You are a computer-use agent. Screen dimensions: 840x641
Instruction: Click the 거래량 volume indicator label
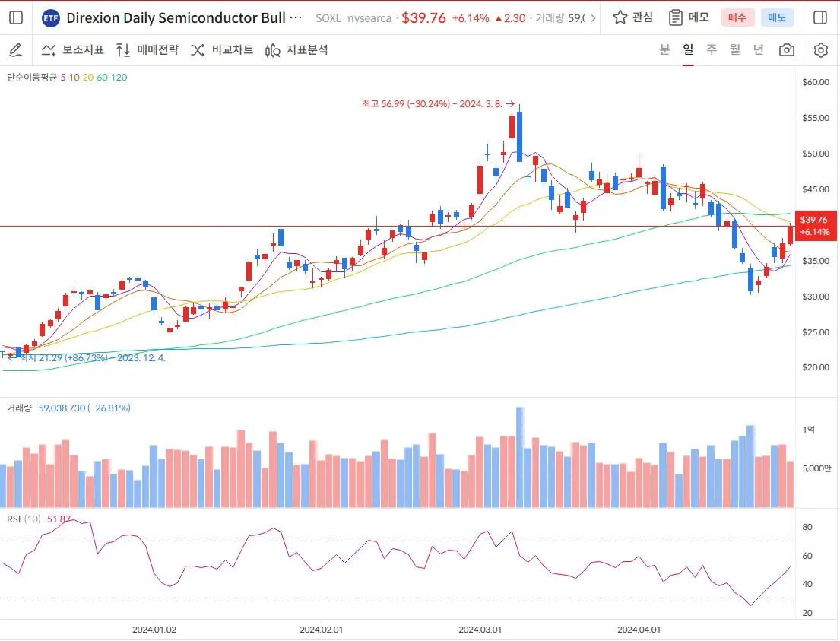coord(19,408)
